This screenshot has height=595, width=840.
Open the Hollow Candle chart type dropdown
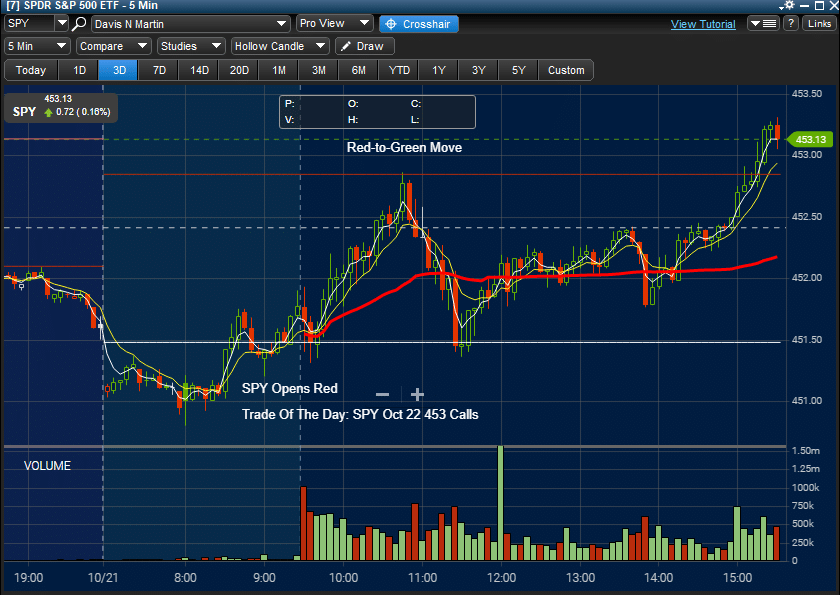(x=280, y=46)
